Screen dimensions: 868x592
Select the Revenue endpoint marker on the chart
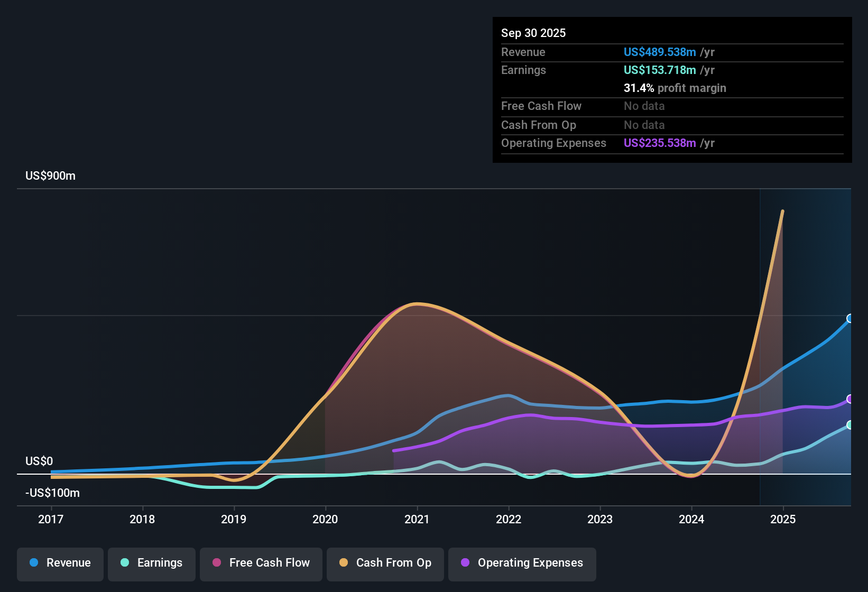(849, 318)
